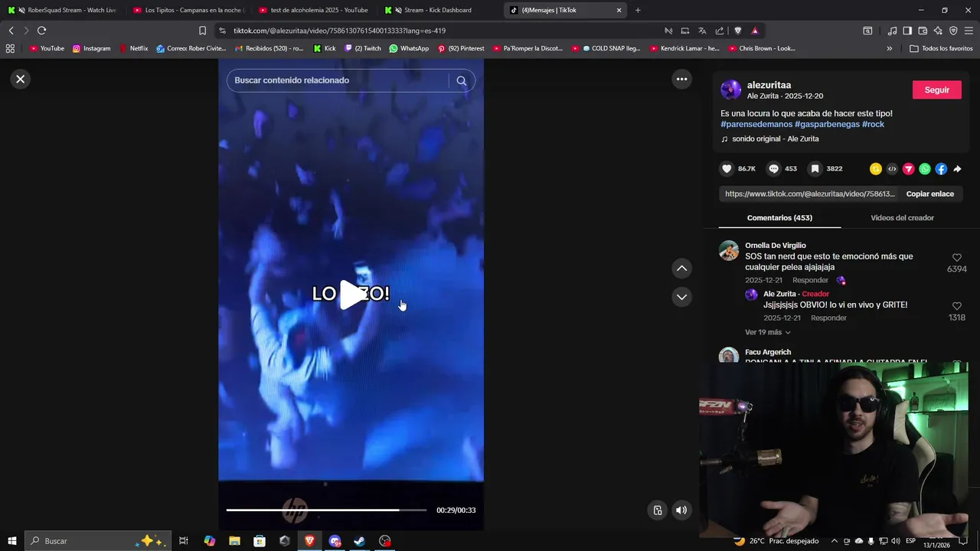Close the TikTok video viewer with the X

21,79
